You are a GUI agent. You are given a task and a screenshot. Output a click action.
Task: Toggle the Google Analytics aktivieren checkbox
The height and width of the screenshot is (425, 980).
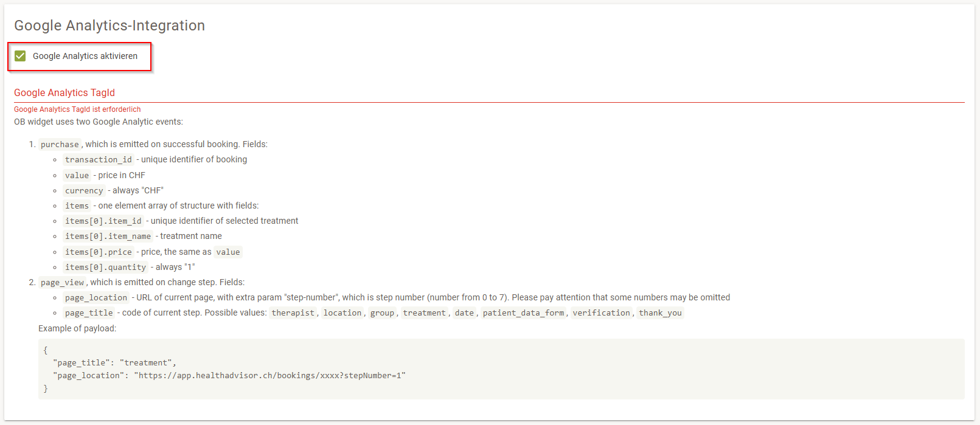[20, 56]
